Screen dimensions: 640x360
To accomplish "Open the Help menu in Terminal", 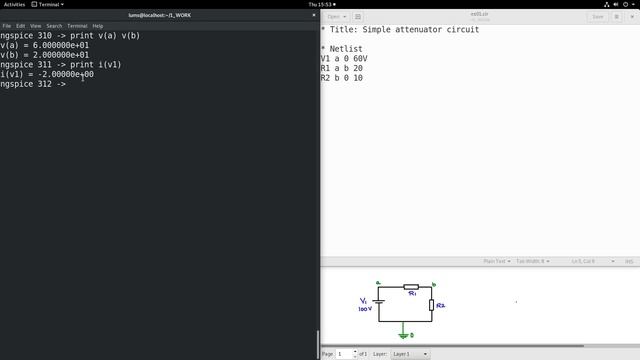I will 98,26.
